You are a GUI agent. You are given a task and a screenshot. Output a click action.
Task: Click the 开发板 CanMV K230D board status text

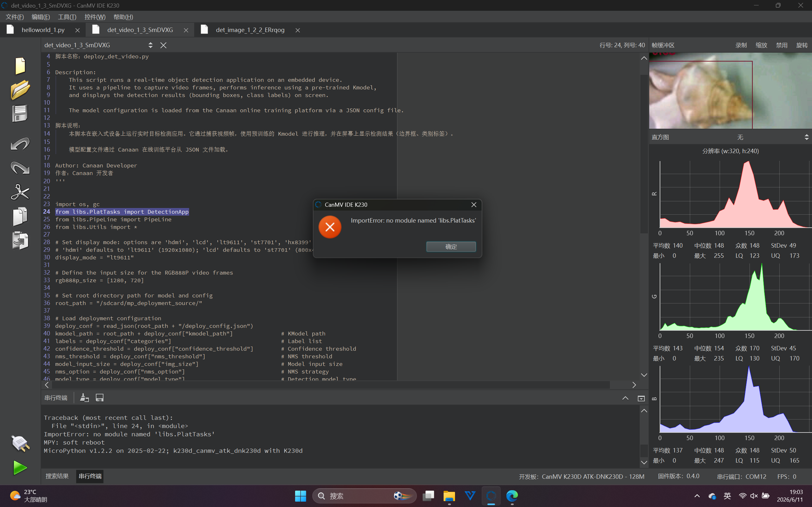pos(582,477)
